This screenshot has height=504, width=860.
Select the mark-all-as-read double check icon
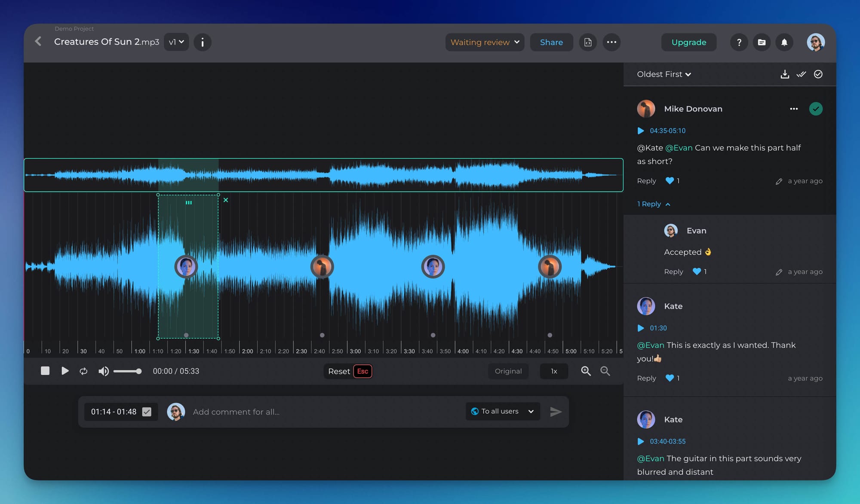coord(802,74)
